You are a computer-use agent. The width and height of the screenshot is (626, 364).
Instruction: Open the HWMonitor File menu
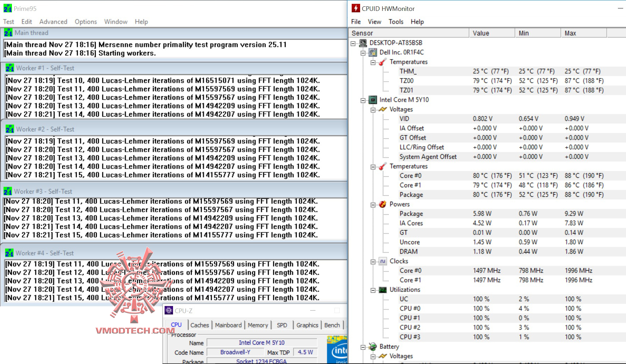[356, 22]
